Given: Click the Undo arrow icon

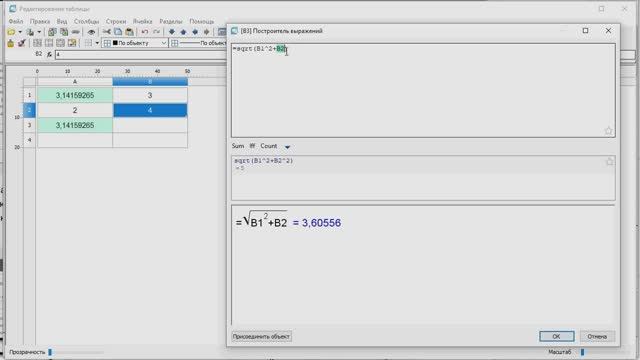Looking at the screenshot, I should (x=144, y=32).
